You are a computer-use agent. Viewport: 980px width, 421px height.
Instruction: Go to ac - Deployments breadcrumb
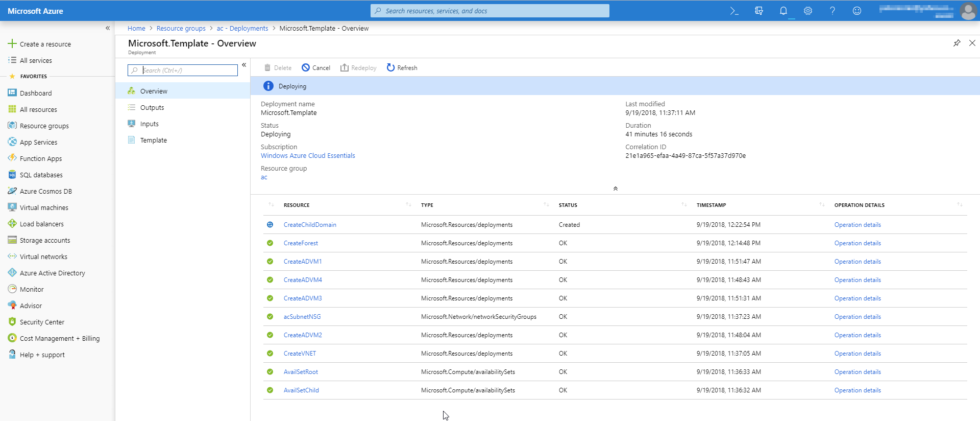click(x=242, y=28)
